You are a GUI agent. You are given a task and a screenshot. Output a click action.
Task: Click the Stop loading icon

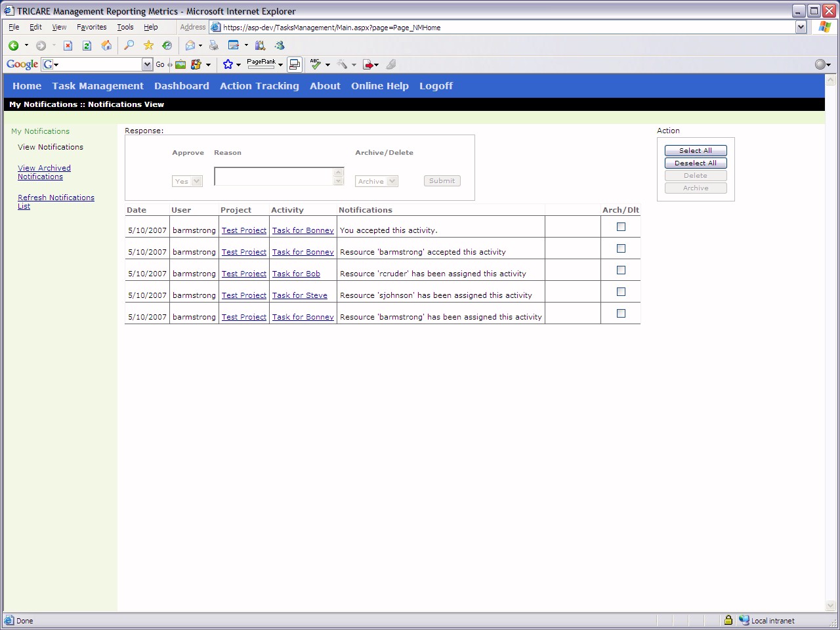(x=68, y=45)
